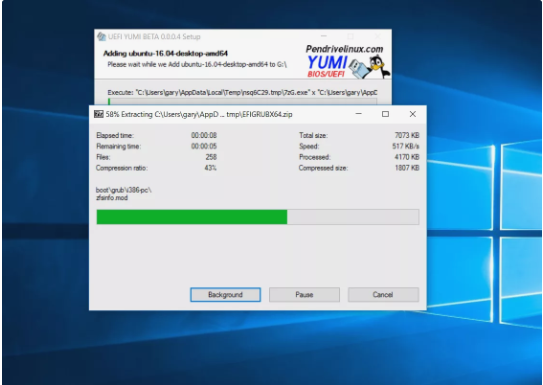
Task: Click the Compression ratio value 43%
Action: pos(211,168)
